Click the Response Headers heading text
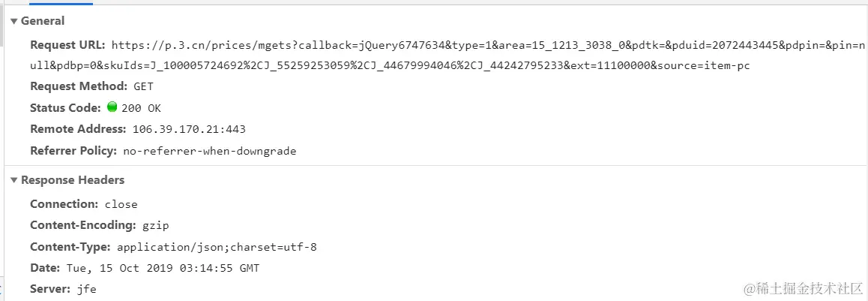Image resolution: width=868 pixels, height=301 pixels. pos(73,180)
